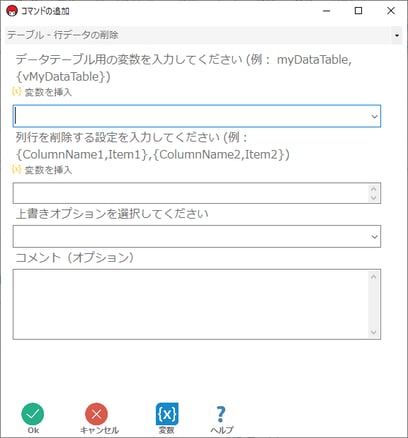Open the data table variable combo box arrow

[374, 116]
